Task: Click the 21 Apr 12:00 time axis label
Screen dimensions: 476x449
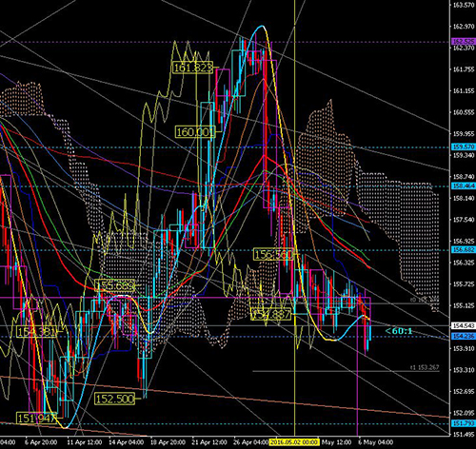Action: click(209, 442)
